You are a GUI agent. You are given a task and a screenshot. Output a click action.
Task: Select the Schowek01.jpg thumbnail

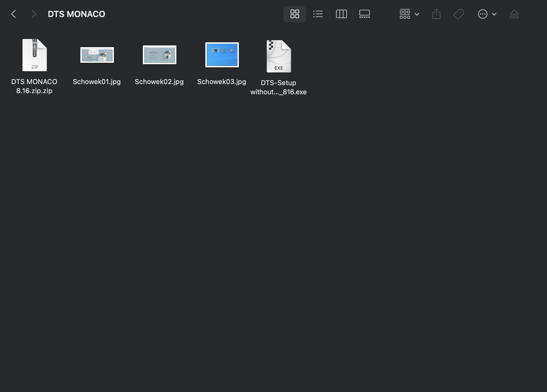point(97,55)
